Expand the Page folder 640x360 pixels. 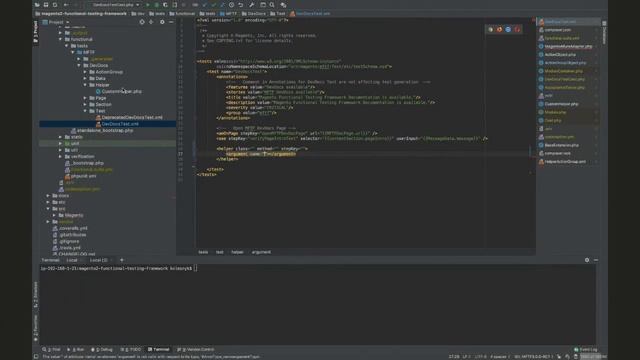[85, 98]
